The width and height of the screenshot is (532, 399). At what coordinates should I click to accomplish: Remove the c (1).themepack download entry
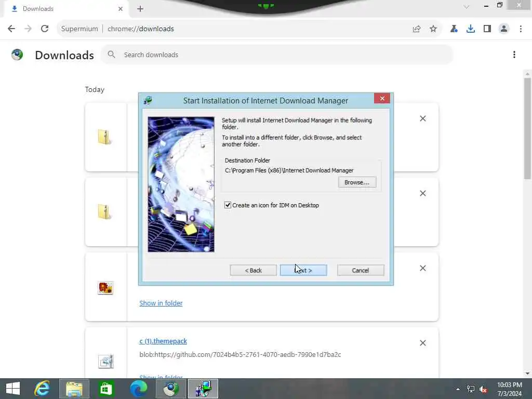423,343
